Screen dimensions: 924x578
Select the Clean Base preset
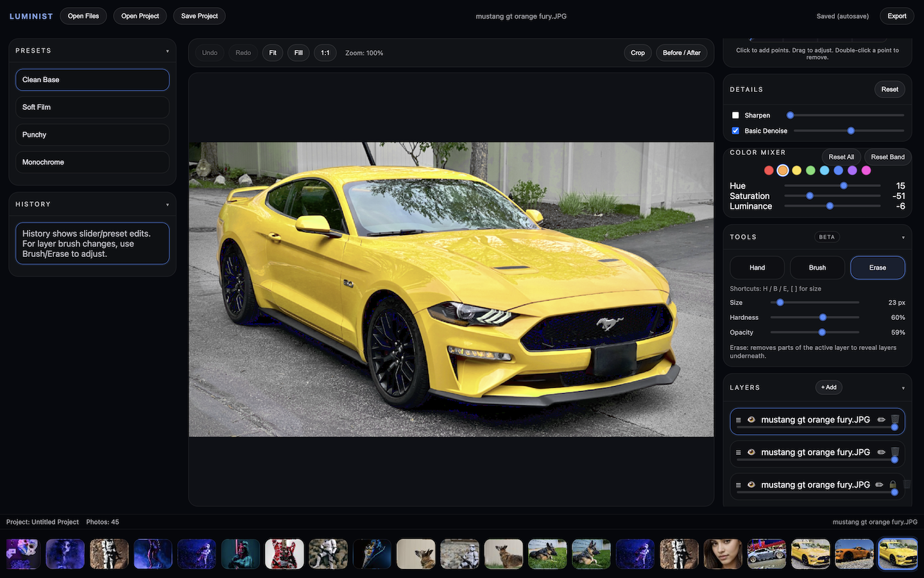tap(92, 80)
